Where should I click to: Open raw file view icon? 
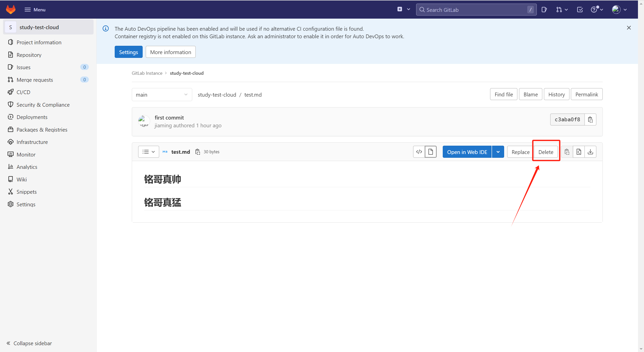[x=579, y=152]
